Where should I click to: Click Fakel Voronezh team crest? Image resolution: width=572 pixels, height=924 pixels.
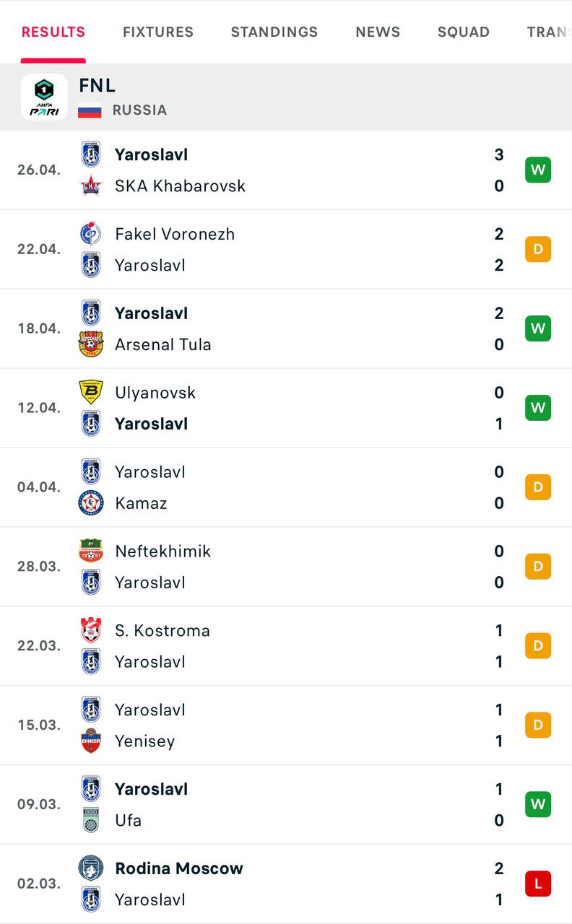(x=91, y=234)
